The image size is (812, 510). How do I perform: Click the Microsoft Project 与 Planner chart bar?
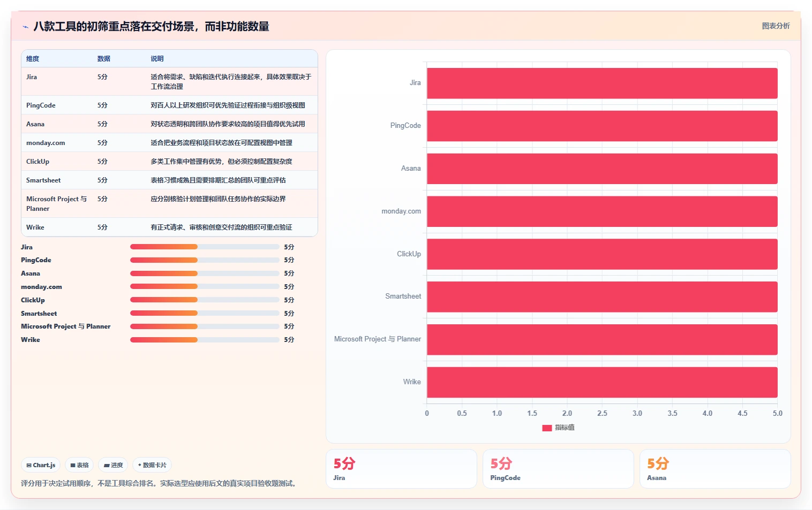tap(602, 339)
